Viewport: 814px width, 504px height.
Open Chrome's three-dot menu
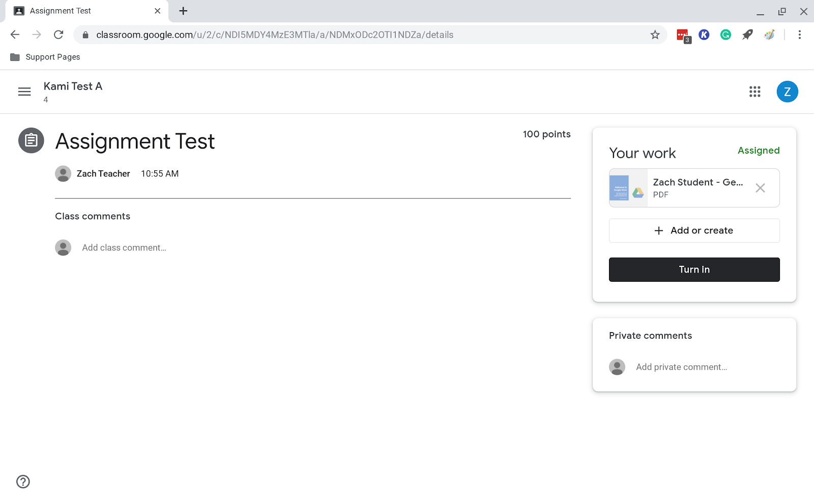800,35
